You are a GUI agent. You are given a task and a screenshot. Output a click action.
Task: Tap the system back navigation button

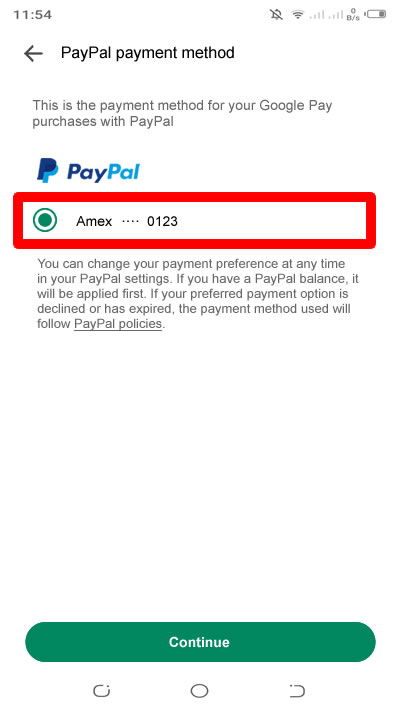coord(296,691)
